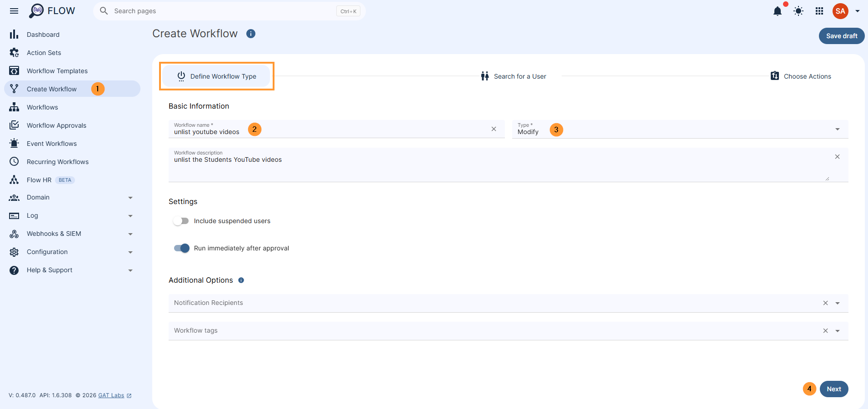Toggle Include suspended users switch
The width and height of the screenshot is (868, 409).
click(181, 221)
